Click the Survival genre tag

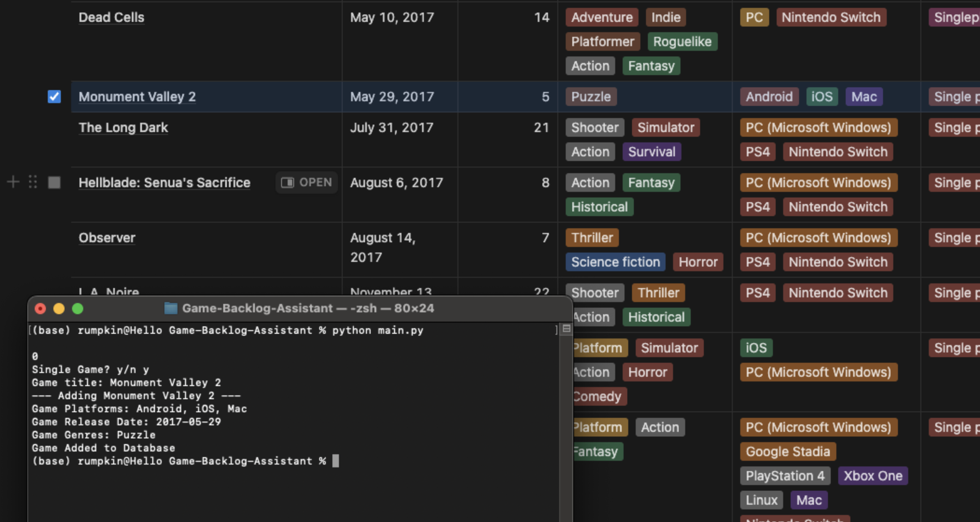tap(651, 152)
